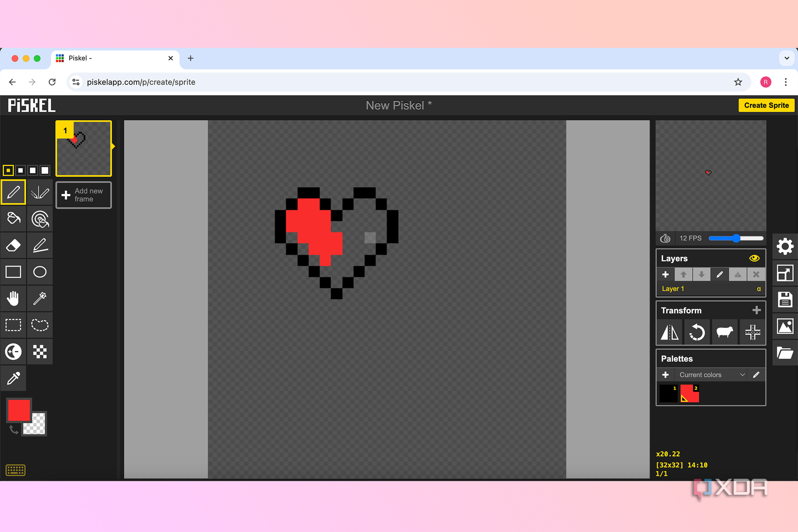Viewport: 798px width, 532px height.
Task: Open the onion skin settings
Action: pos(665,238)
